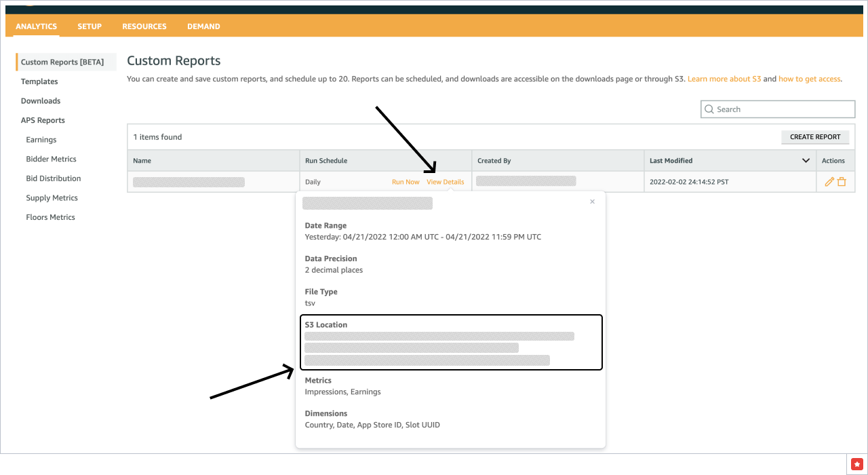Click the View Details link
The width and height of the screenshot is (868, 475).
(x=446, y=182)
